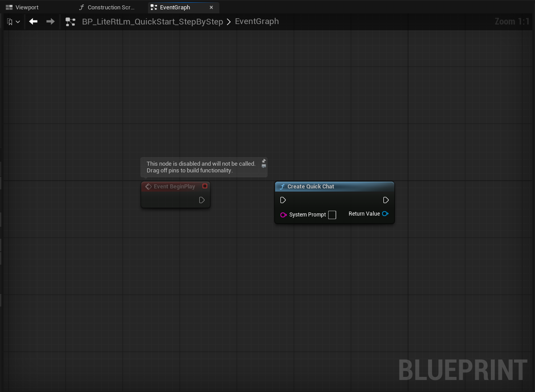The height and width of the screenshot is (392, 535).
Task: Click the BP_LiteRtLm_QuickStart_StepByStep breadcrumb
Action: (152, 21)
